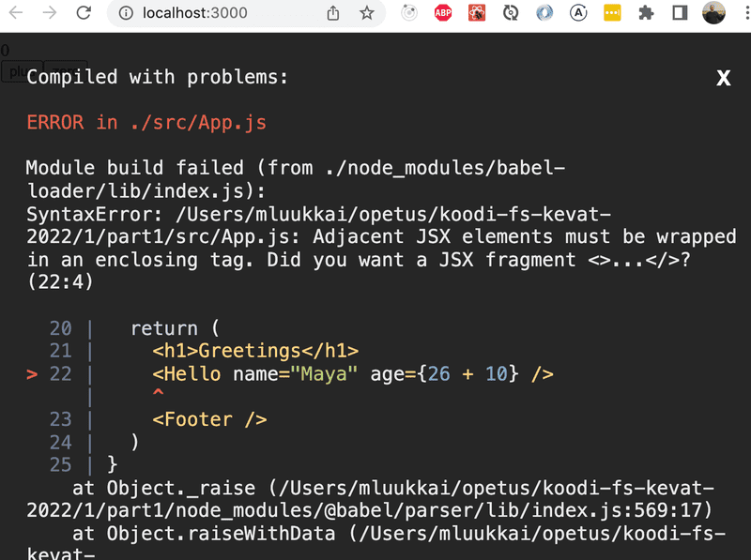This screenshot has width=751, height=560.
Task: Open the AdBlock Plus extension
Action: (442, 13)
